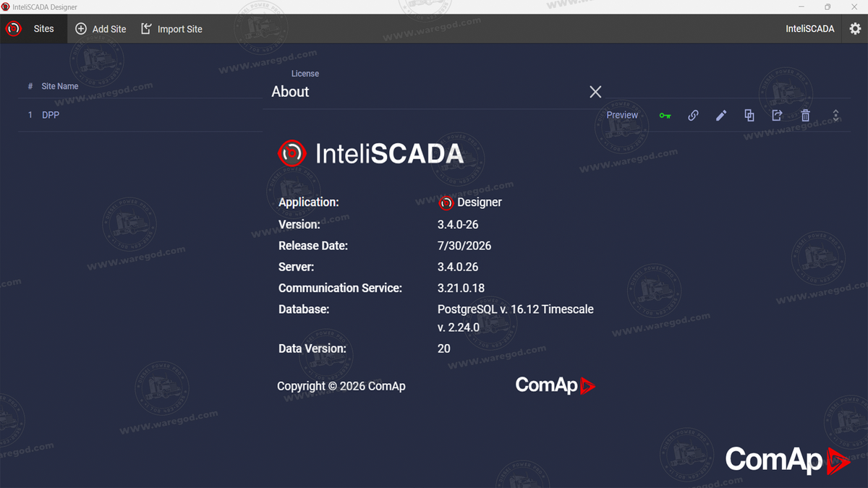
Task: Click the Preview link for the DPP site
Action: tap(622, 115)
